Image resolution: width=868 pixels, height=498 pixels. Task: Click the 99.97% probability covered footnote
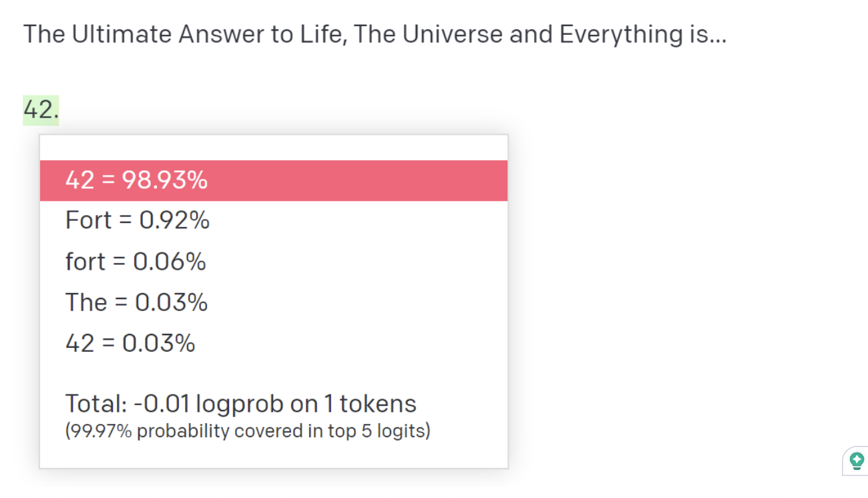coord(248,431)
